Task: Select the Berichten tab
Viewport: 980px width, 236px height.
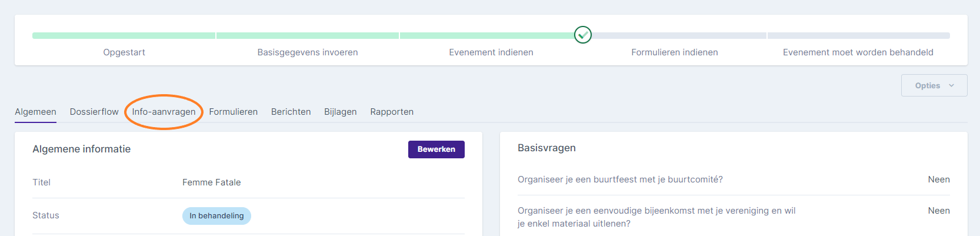Action: click(x=291, y=112)
